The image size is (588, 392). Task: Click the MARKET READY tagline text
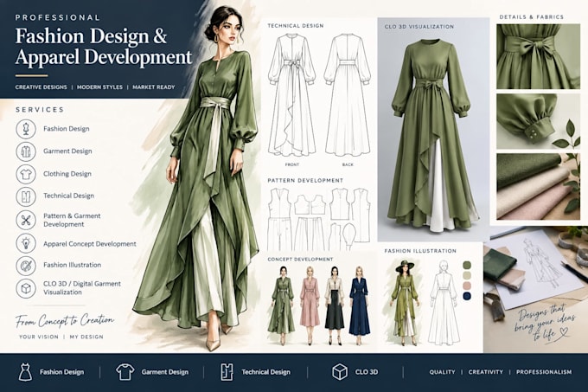[154, 87]
